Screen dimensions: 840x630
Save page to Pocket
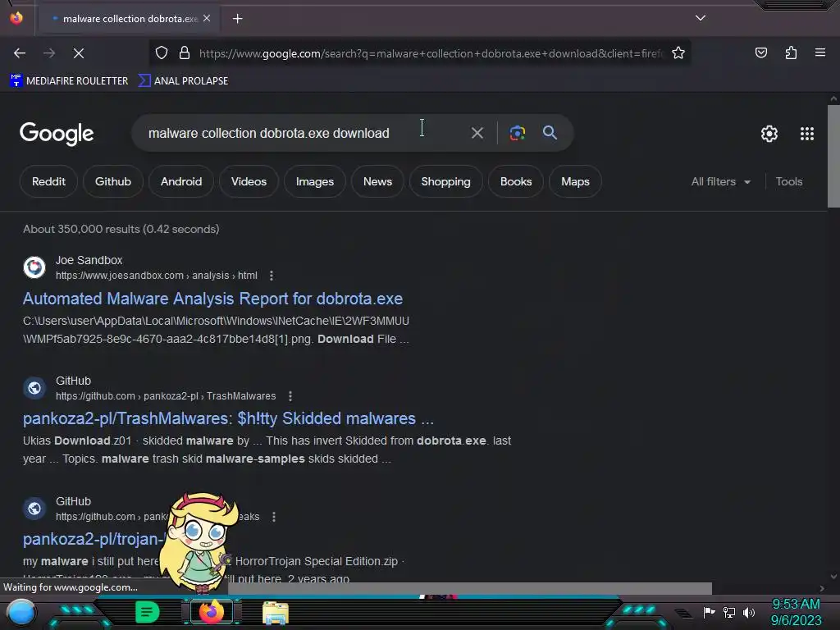point(760,52)
